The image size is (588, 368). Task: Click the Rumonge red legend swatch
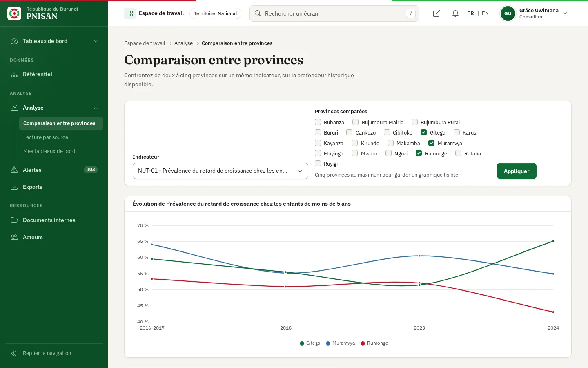coord(363,343)
